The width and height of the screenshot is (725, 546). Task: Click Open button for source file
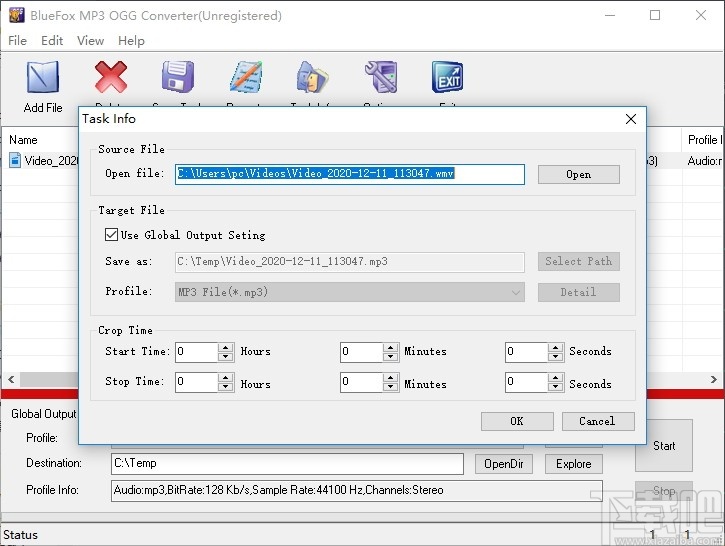coord(578,174)
